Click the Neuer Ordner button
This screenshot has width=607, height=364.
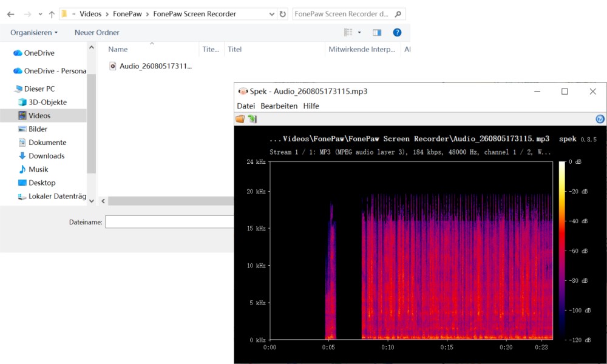[x=97, y=33]
